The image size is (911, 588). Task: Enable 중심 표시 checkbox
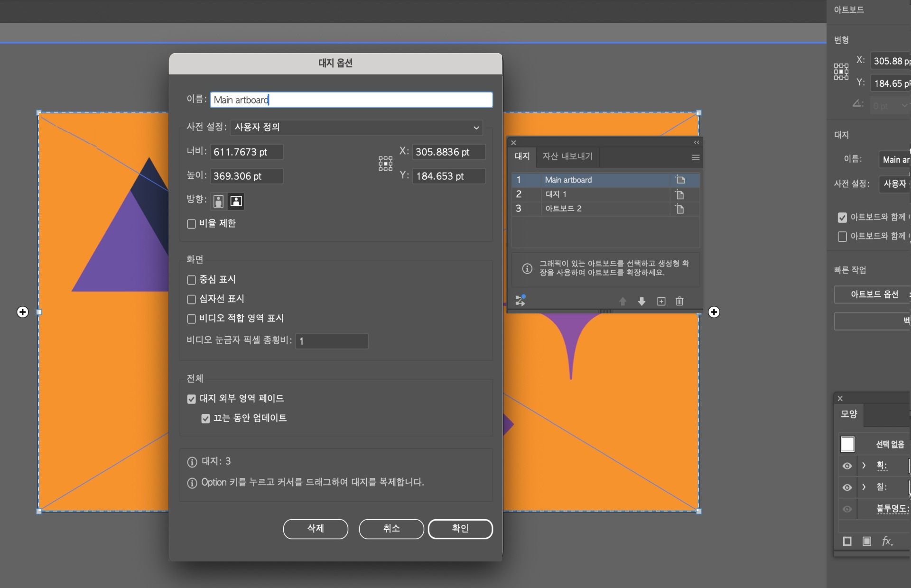(192, 280)
